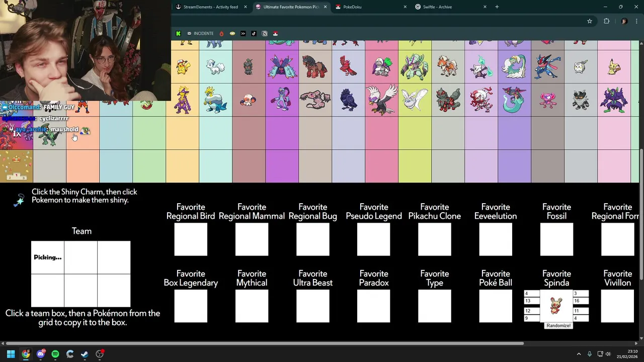The height and width of the screenshot is (362, 644).
Task: Click the Randomize! button under Spinda
Action: 558,326
